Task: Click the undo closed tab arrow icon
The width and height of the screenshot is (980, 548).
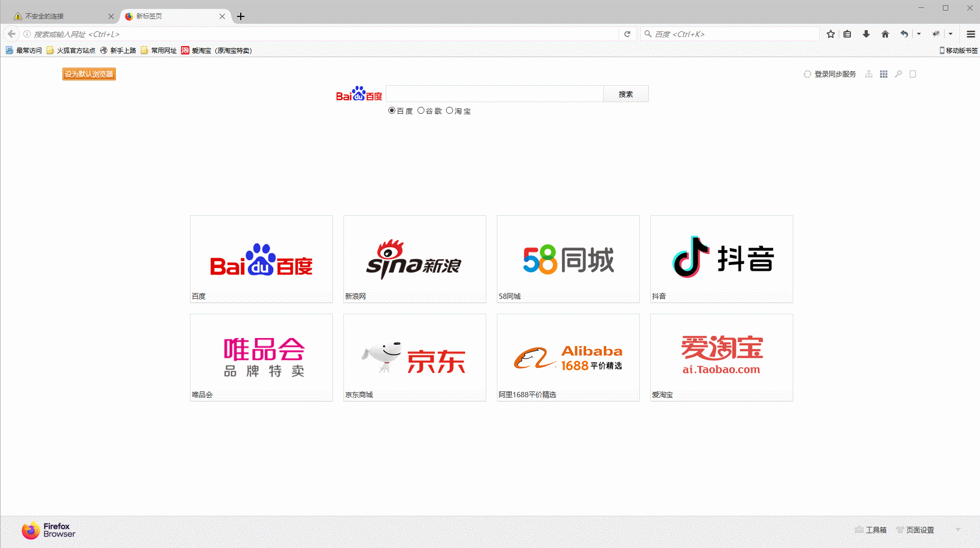Action: coord(904,34)
